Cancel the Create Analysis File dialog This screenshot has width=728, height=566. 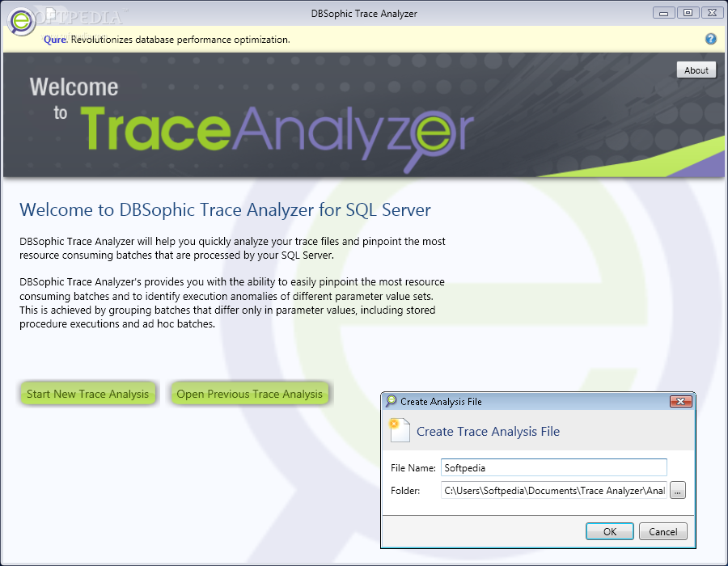pos(662,532)
